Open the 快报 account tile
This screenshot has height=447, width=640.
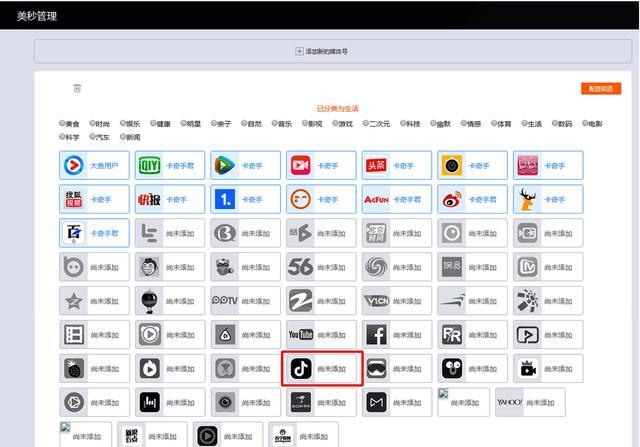170,199
